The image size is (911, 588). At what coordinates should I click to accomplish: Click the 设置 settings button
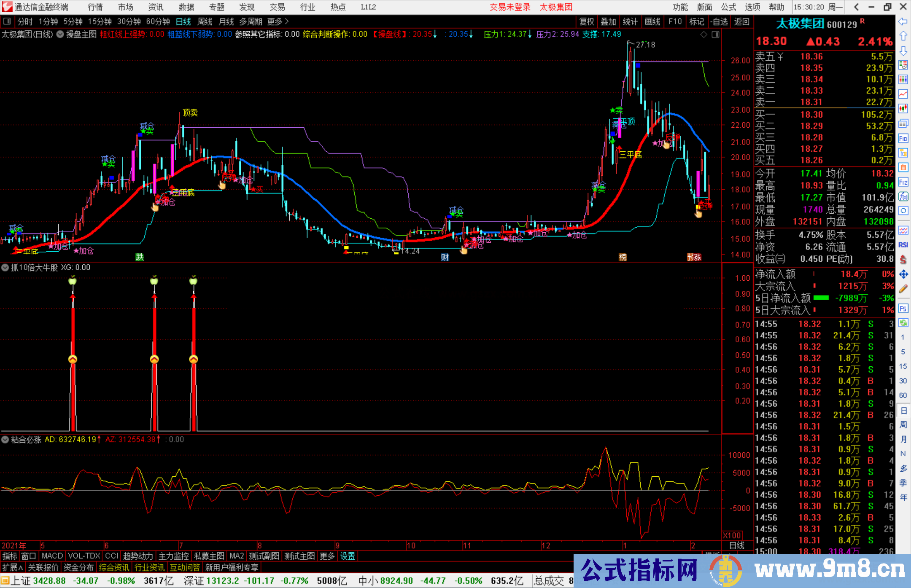(x=348, y=556)
